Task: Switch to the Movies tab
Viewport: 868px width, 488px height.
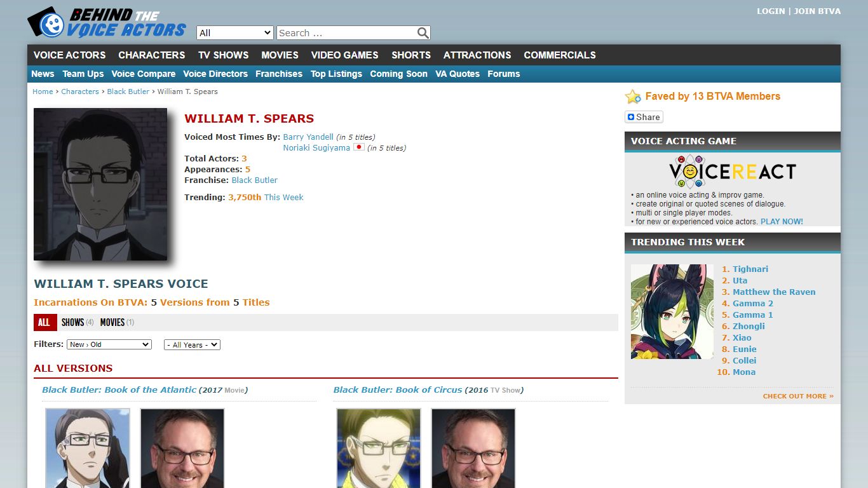Action: tap(117, 322)
